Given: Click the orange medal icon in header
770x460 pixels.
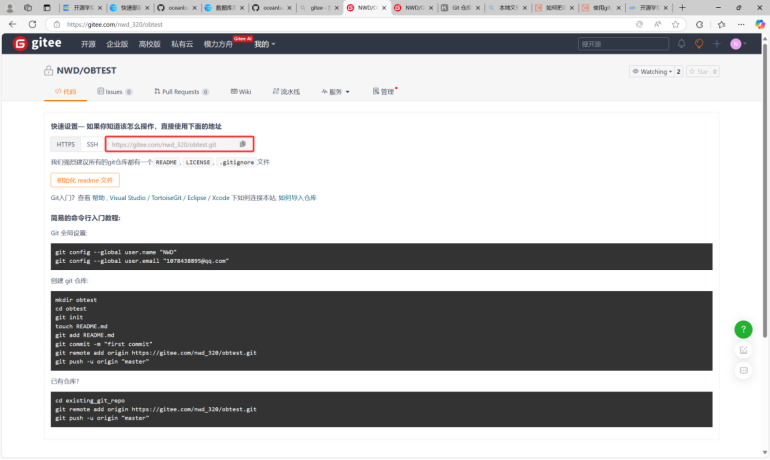Looking at the screenshot, I should point(699,44).
